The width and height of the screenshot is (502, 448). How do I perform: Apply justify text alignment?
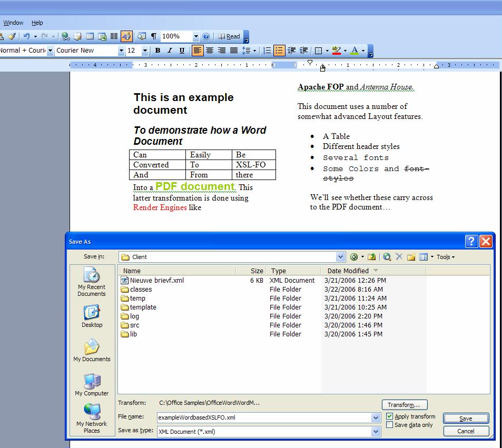[x=233, y=51]
